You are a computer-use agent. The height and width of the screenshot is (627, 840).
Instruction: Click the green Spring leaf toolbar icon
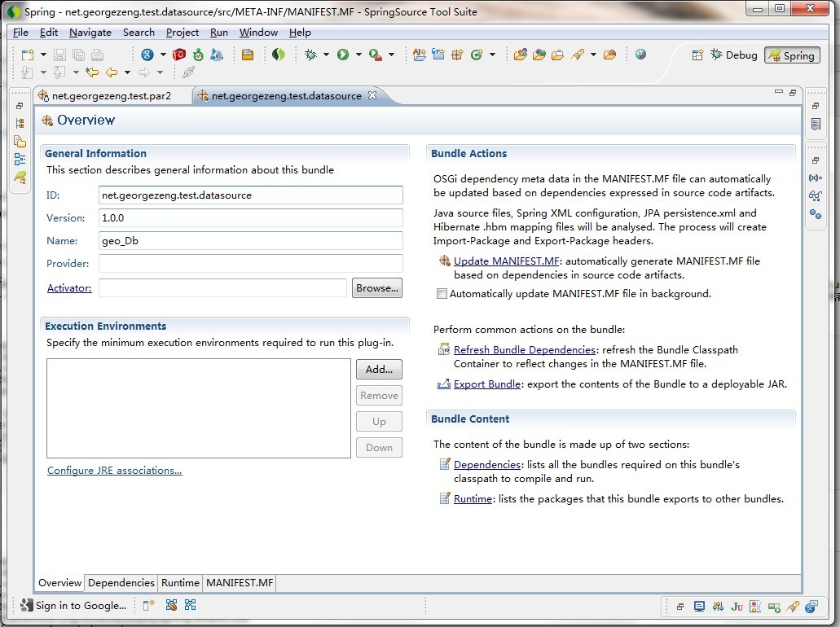pyautogui.click(x=279, y=55)
